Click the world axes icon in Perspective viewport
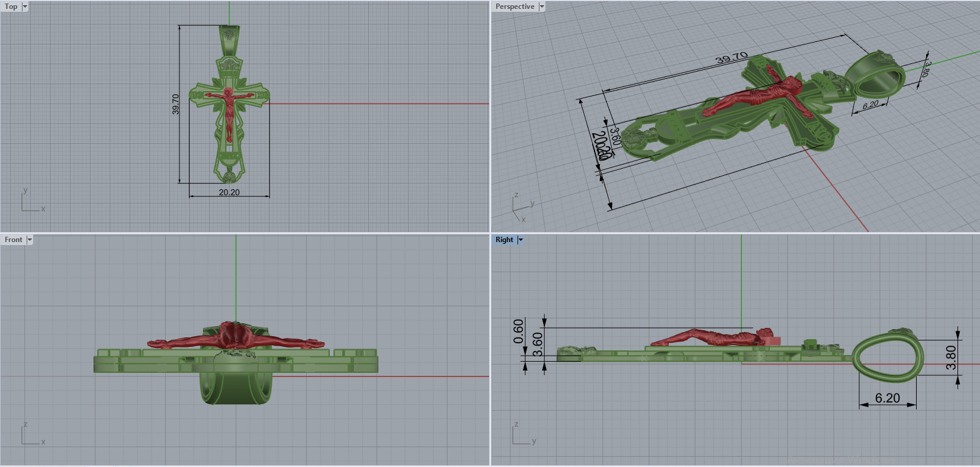Image resolution: width=980 pixels, height=467 pixels. pos(523,207)
